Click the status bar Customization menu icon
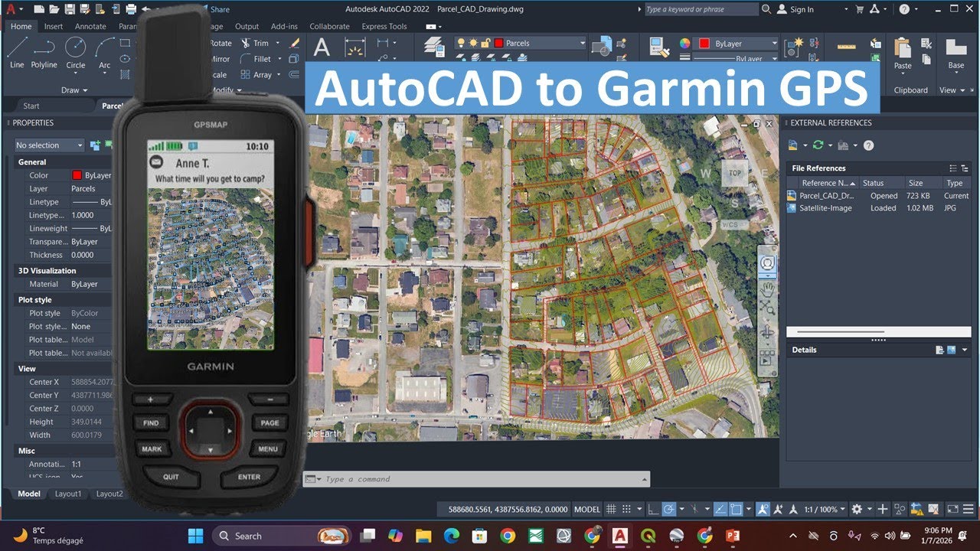Viewport: 980px width, 551px height. pos(968,509)
